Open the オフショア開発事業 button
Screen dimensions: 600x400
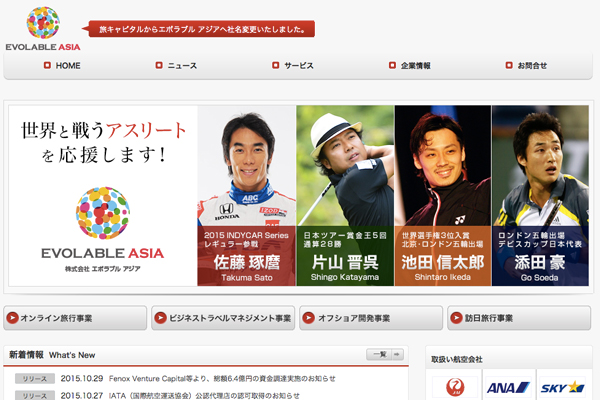point(371,318)
